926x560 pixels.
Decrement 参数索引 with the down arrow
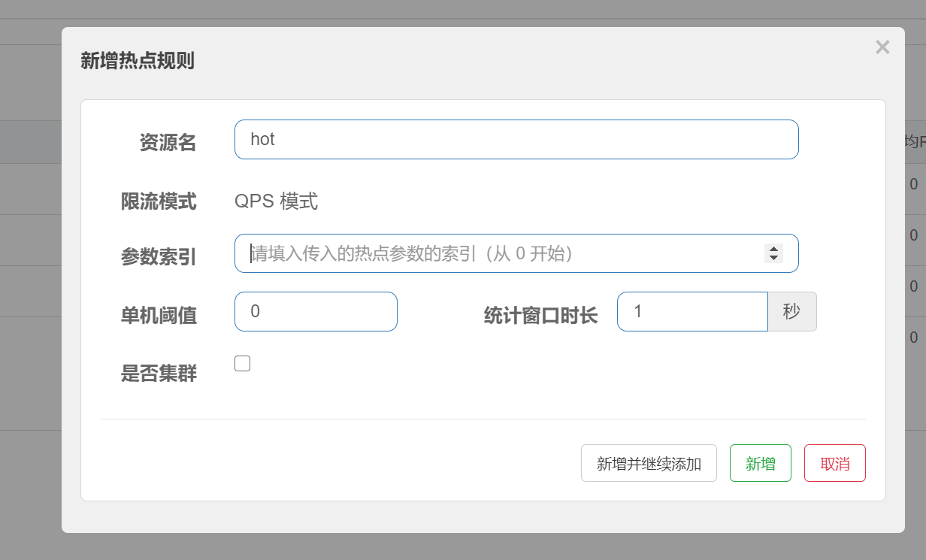[x=773, y=258]
